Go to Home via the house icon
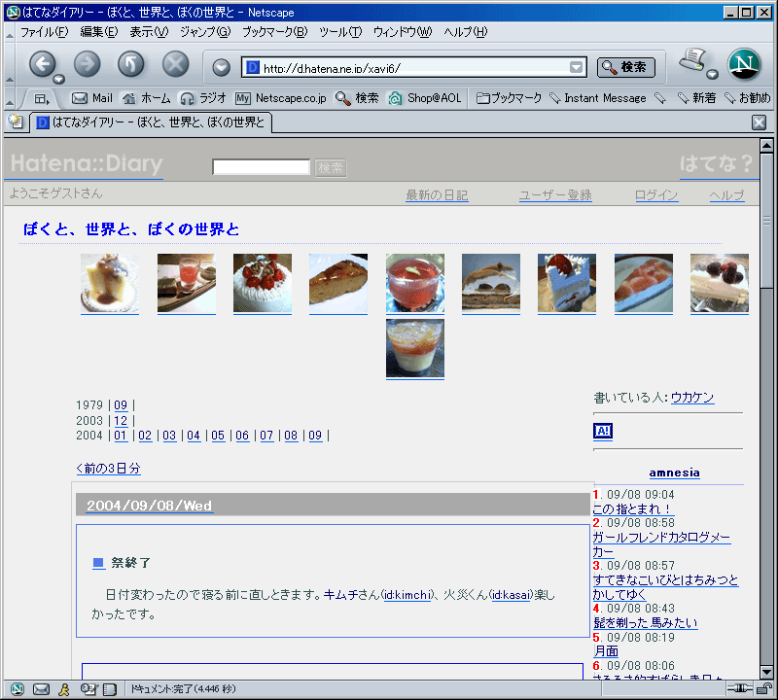 pyautogui.click(x=147, y=98)
